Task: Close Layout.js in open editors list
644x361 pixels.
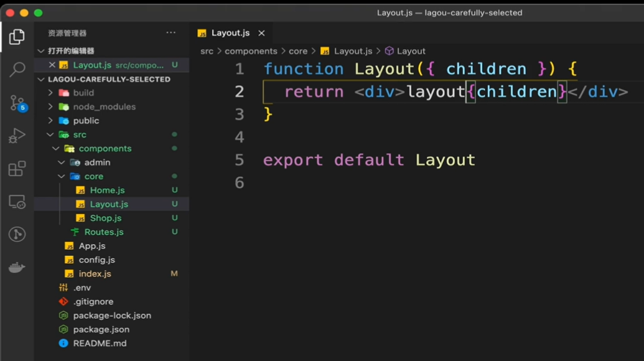Action: click(x=52, y=65)
